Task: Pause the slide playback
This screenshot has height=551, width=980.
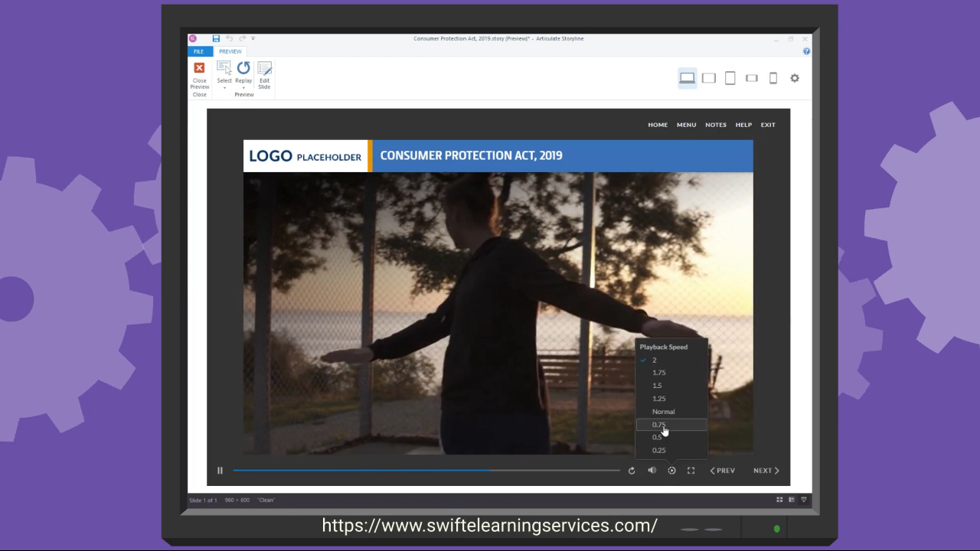Action: point(220,471)
